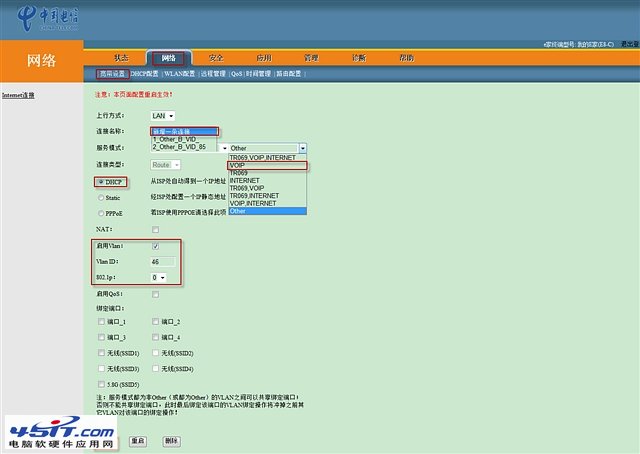Check the 端口_1 binding checkbox
Viewport: 640px width, 454px height.
[101, 322]
